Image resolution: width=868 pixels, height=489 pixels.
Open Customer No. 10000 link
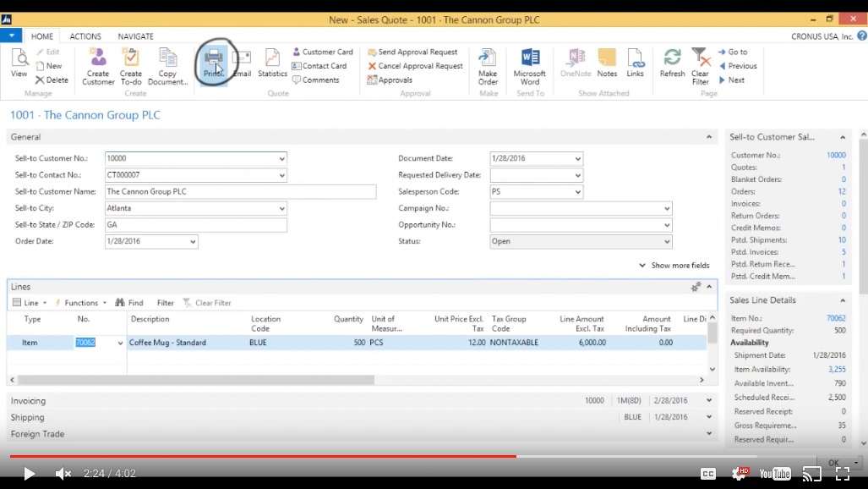(836, 155)
